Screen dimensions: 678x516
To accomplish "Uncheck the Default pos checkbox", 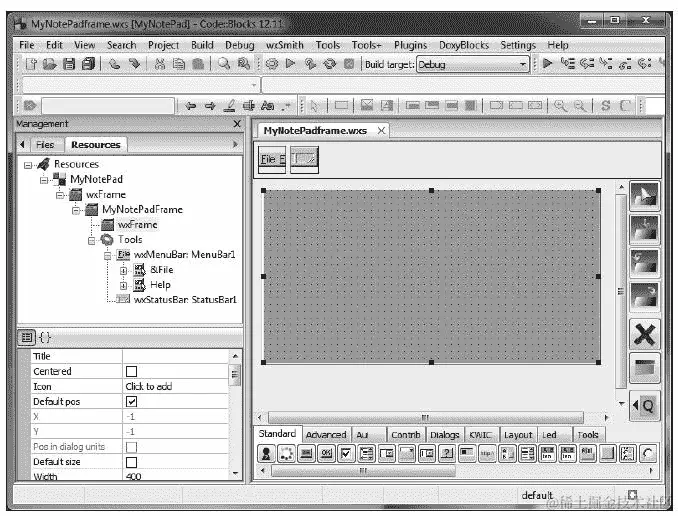I will [131, 402].
